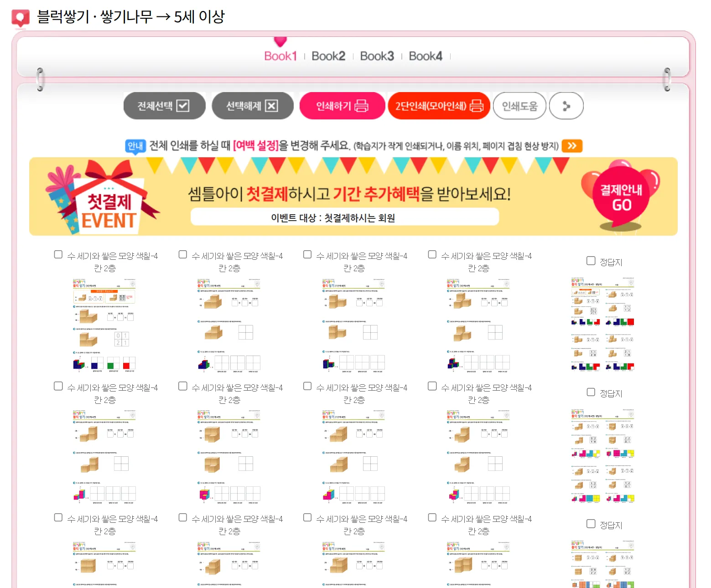Tick the second row 정답지 checkbox
This screenshot has height=588, width=711.
click(x=591, y=392)
